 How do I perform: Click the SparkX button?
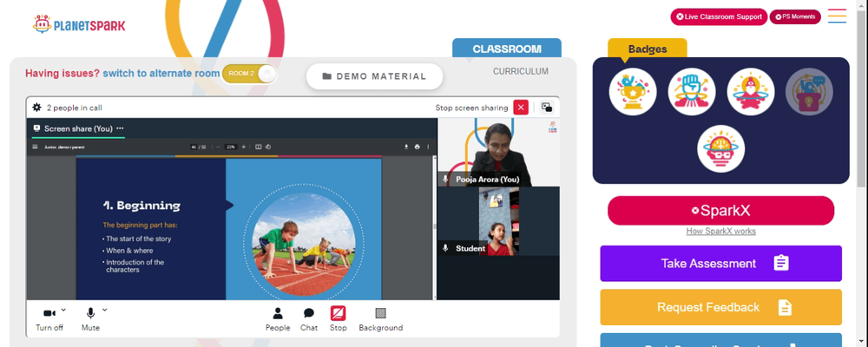720,210
